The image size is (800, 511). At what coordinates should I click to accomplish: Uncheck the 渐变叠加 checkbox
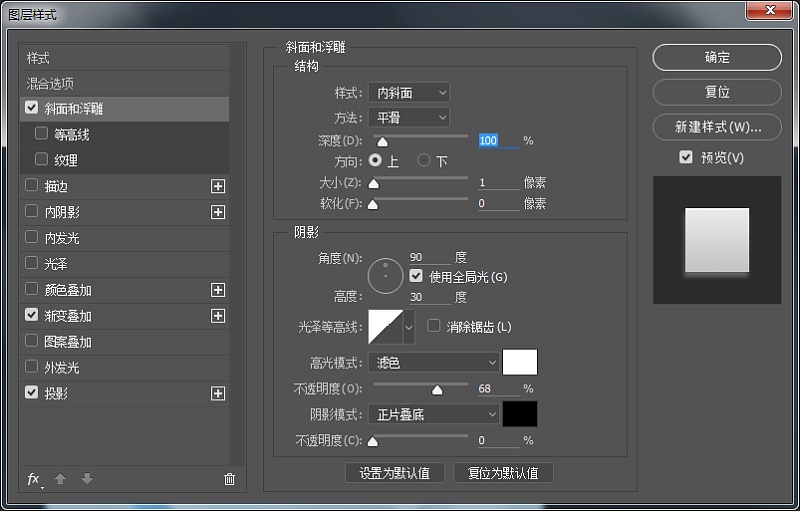pyautogui.click(x=32, y=315)
